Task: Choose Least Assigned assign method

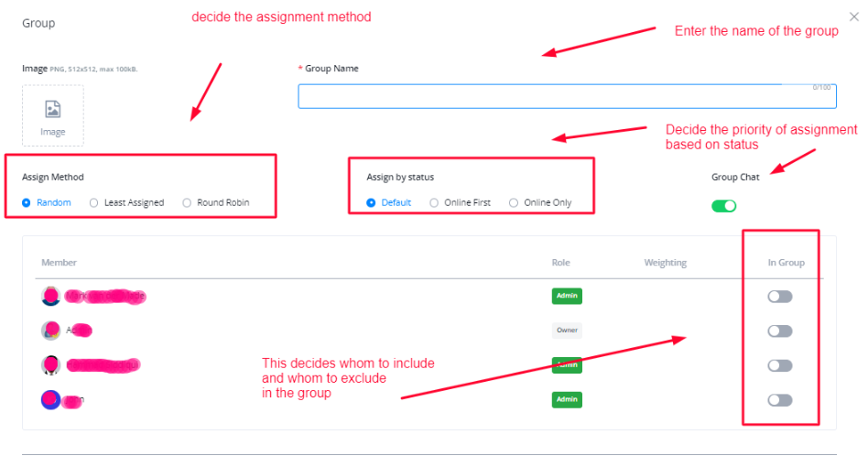Action: [x=94, y=202]
